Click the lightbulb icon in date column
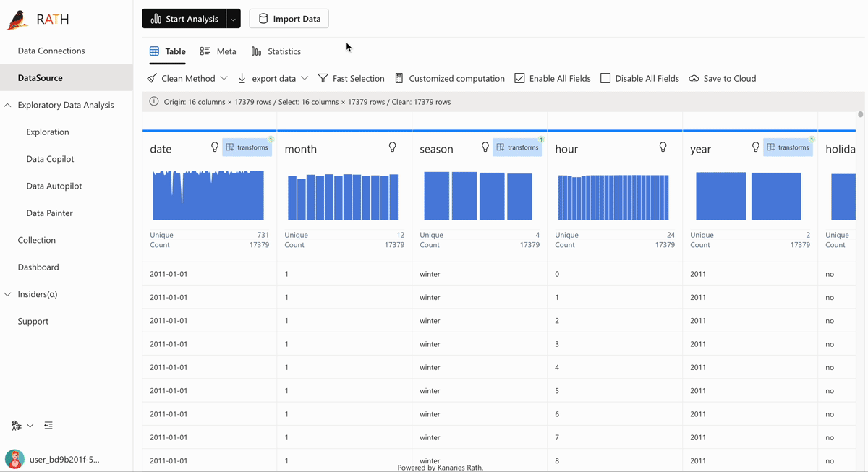The height and width of the screenshot is (472, 868). 214,147
